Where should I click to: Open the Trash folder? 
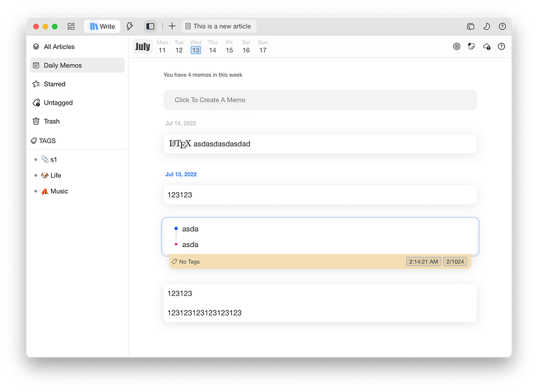pyautogui.click(x=77, y=122)
